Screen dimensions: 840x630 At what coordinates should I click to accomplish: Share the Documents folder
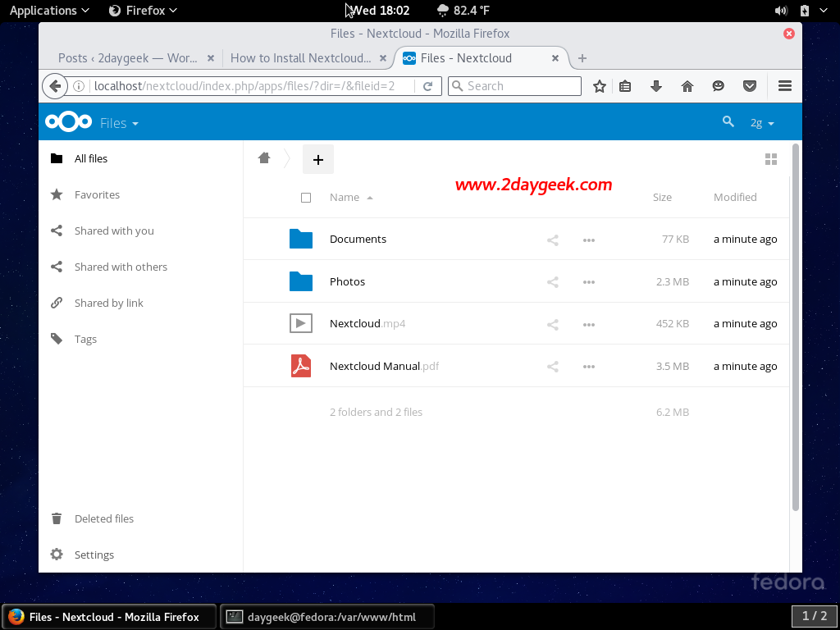coord(553,240)
